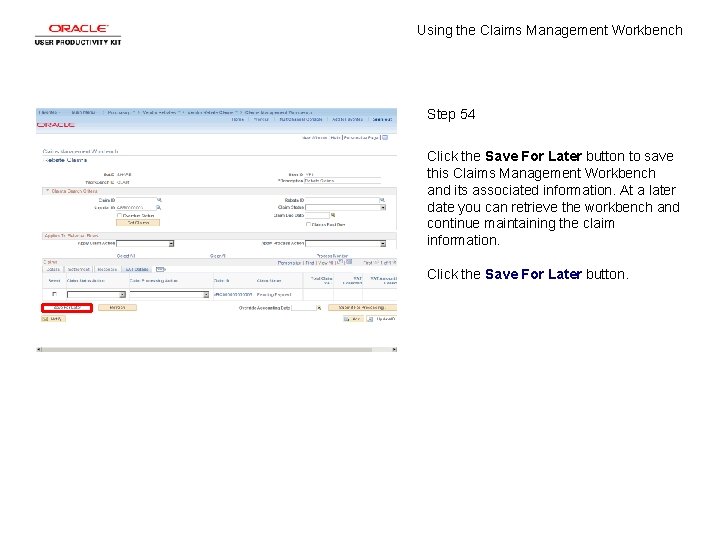Tick the Overdue Claims checkbox
Image resolution: width=720 pixels, height=540 pixels.
click(119, 215)
